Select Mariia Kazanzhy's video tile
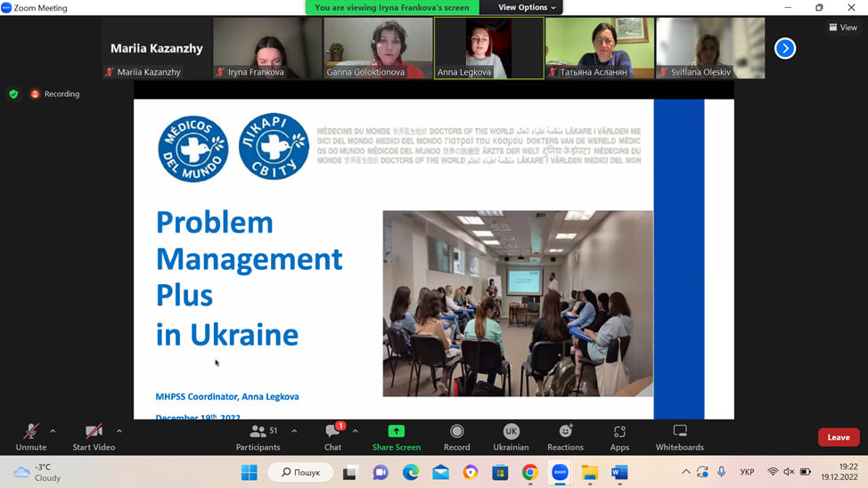Viewport: 868px width, 488px height. click(157, 48)
